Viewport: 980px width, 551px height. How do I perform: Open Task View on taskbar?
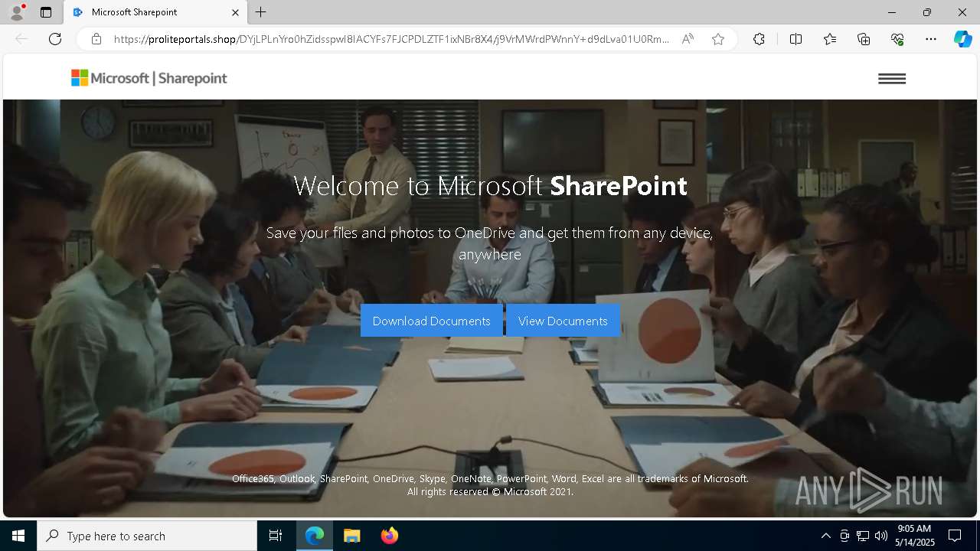click(276, 536)
